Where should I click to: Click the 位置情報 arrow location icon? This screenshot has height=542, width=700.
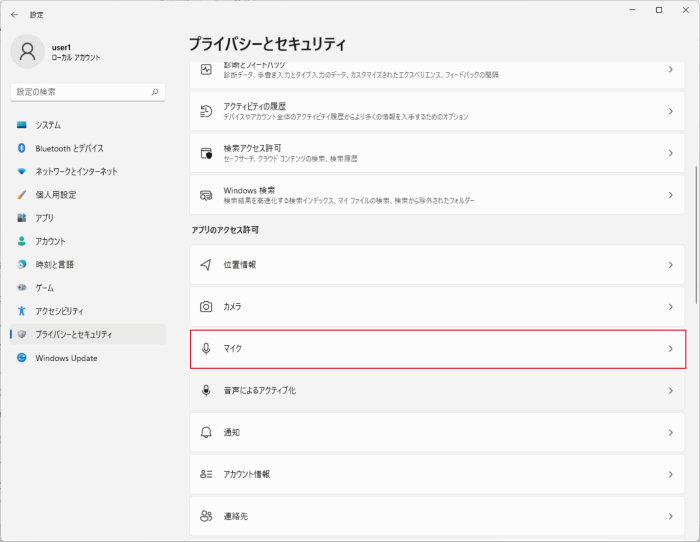click(x=206, y=265)
